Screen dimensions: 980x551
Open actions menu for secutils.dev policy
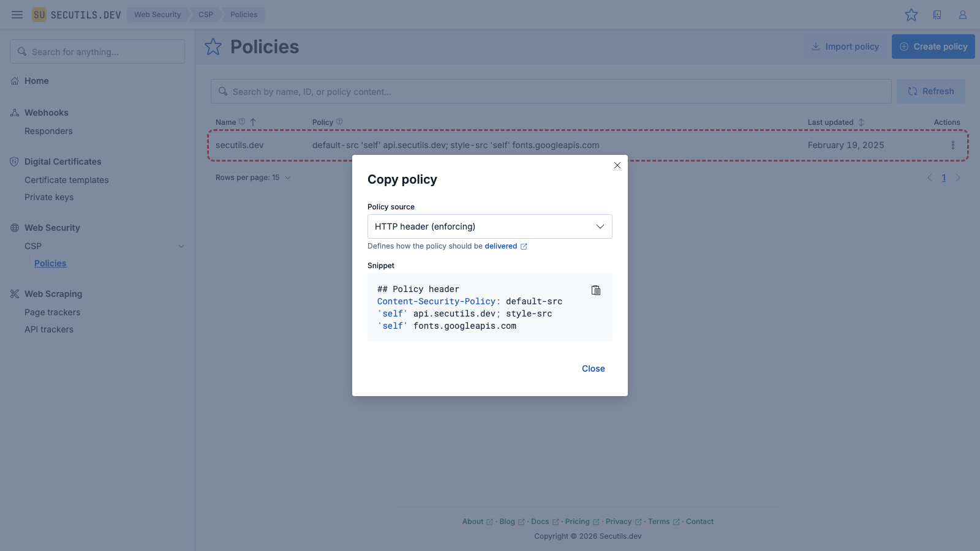tap(952, 145)
